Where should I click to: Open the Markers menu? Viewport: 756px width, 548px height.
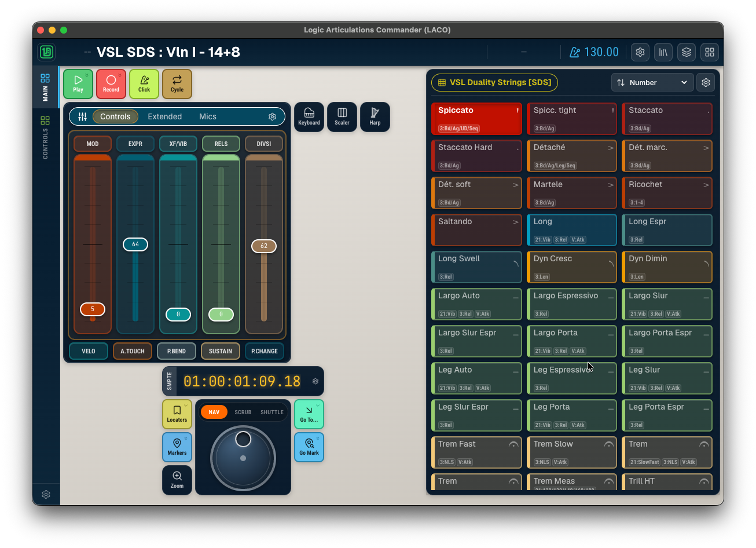pos(177,447)
